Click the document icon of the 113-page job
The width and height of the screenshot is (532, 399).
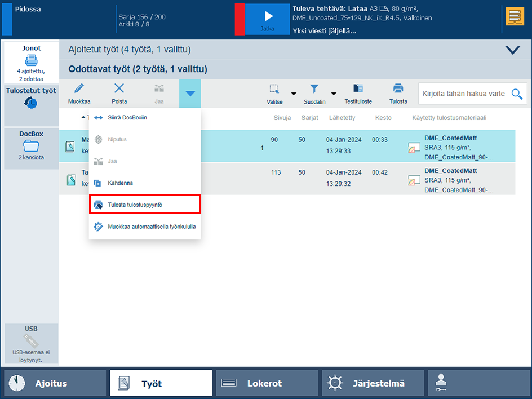71,180
